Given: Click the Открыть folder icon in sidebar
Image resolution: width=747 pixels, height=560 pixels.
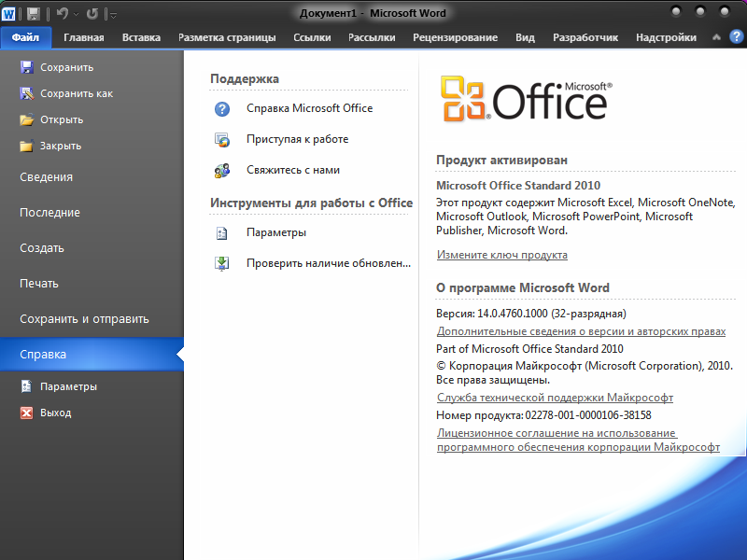Looking at the screenshot, I should [27, 119].
